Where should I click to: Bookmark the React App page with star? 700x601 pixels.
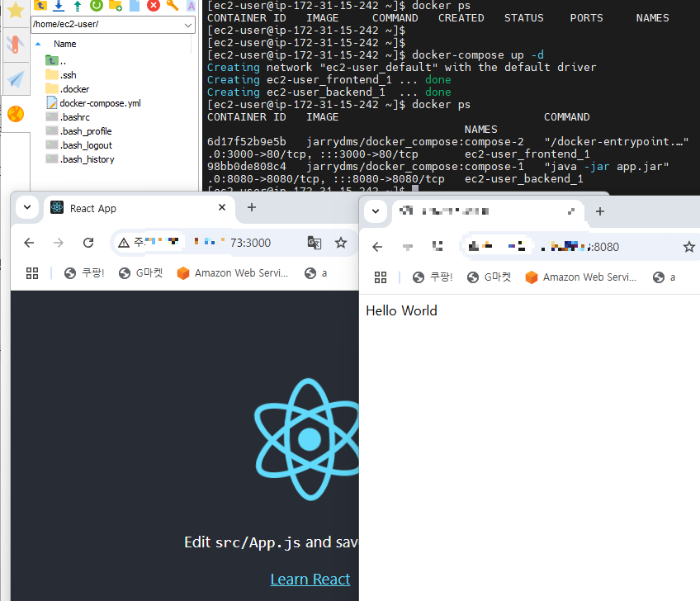pyautogui.click(x=341, y=243)
